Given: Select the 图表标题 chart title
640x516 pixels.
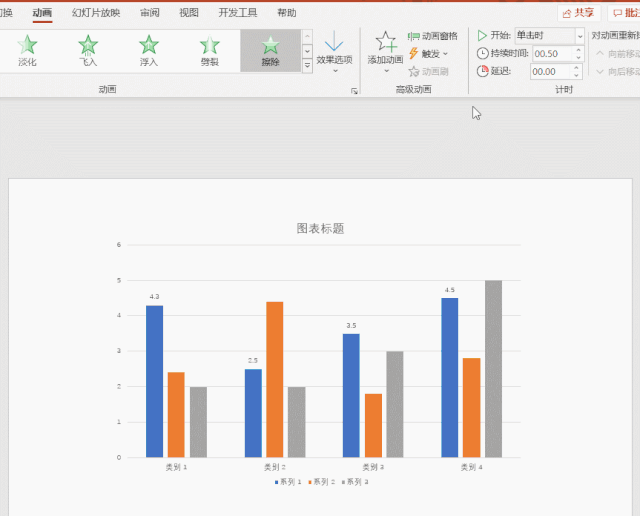Looking at the screenshot, I should (320, 228).
